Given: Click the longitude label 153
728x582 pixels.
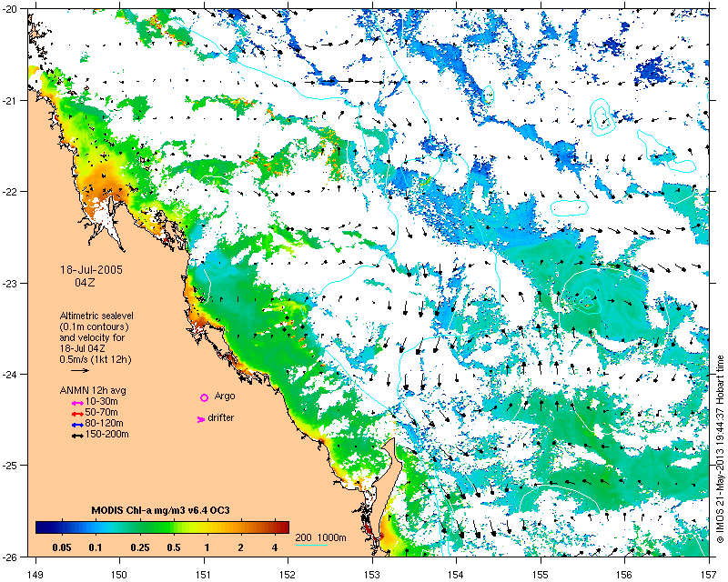Looking at the screenshot, I should pos(372,575).
